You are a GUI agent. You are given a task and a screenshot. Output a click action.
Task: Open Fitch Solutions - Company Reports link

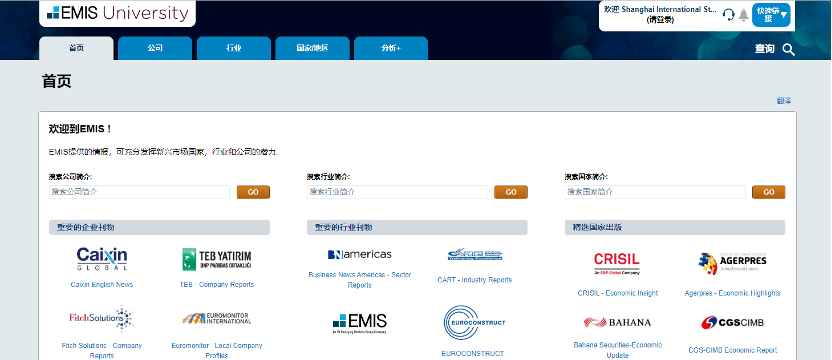click(x=101, y=350)
